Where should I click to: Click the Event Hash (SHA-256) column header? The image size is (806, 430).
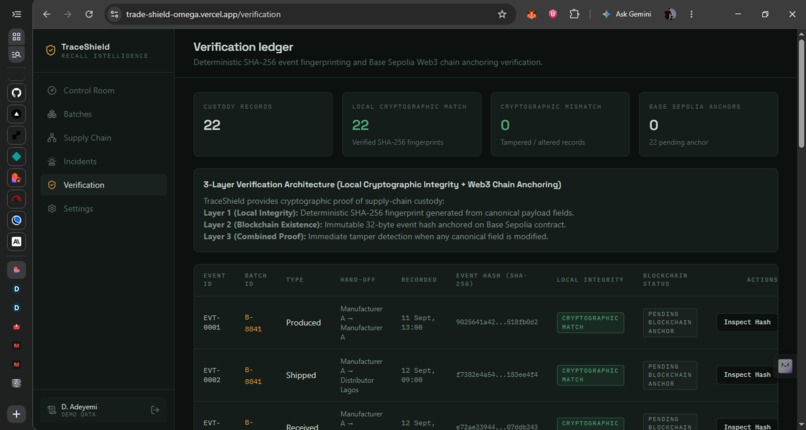[x=489, y=280]
